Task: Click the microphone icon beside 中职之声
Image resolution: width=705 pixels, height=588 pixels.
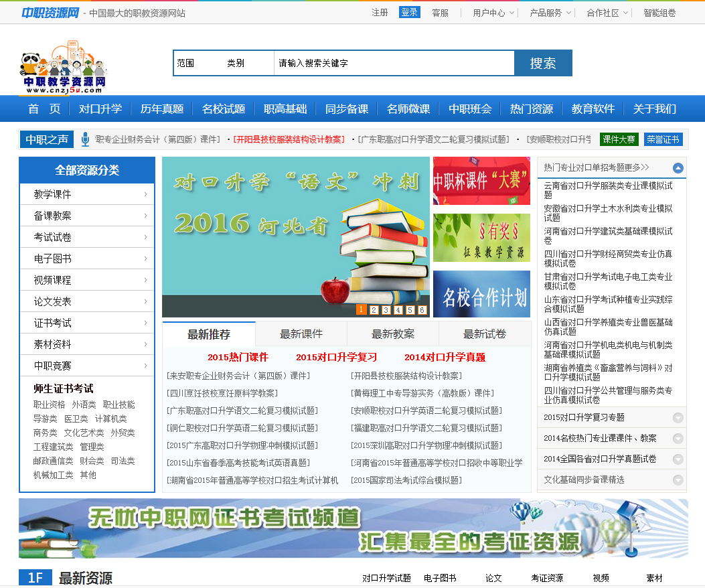Action: click(85, 139)
